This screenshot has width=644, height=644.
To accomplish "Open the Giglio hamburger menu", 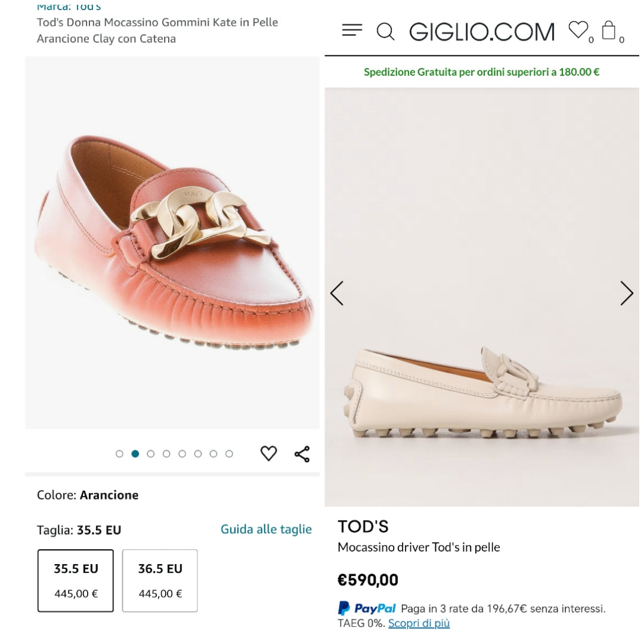I will point(352,30).
